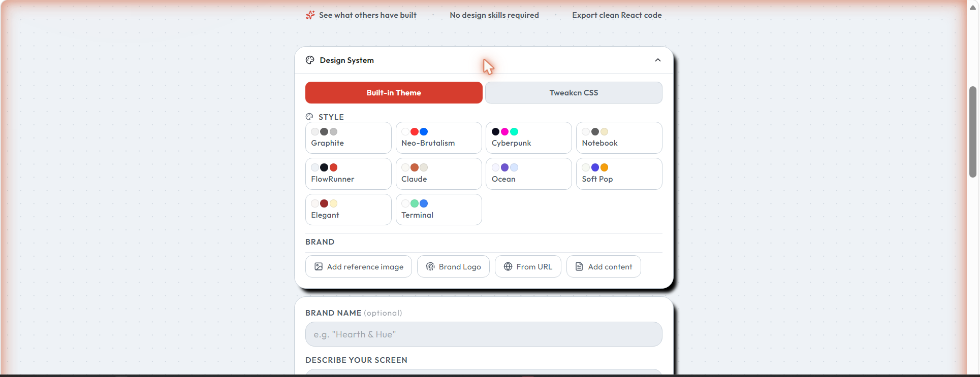This screenshot has height=377, width=980.
Task: Choose the Elegant style
Action: tap(349, 210)
